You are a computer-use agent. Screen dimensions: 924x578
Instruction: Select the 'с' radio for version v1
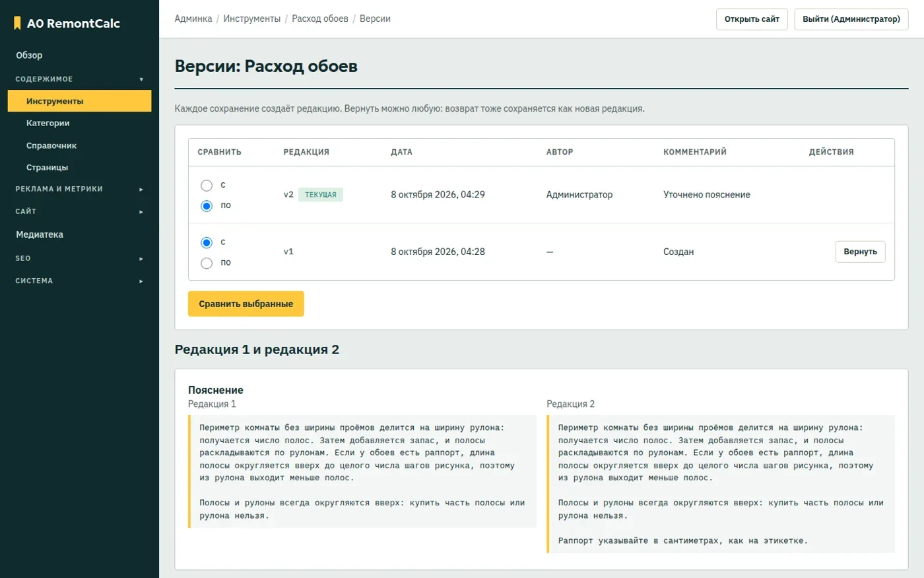(x=207, y=242)
